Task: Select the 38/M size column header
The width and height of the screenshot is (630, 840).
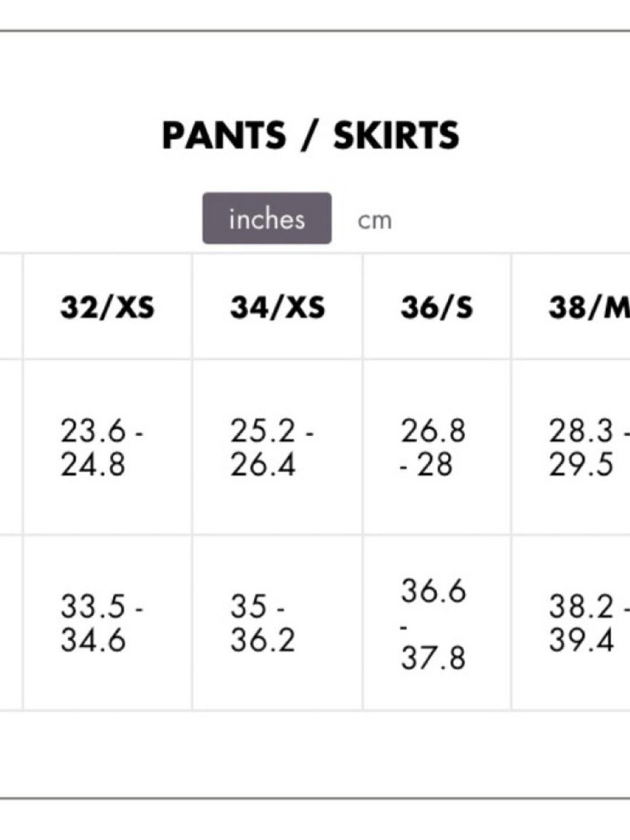Action: point(571,307)
